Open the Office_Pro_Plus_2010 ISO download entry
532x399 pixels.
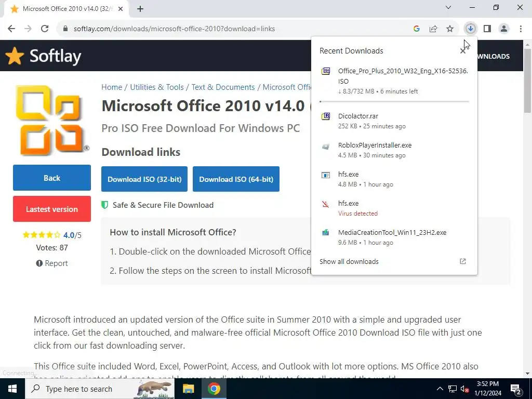click(x=394, y=81)
